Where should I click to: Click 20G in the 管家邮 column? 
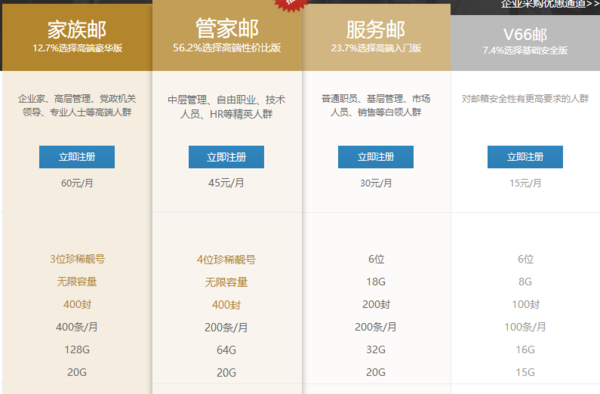(x=226, y=373)
